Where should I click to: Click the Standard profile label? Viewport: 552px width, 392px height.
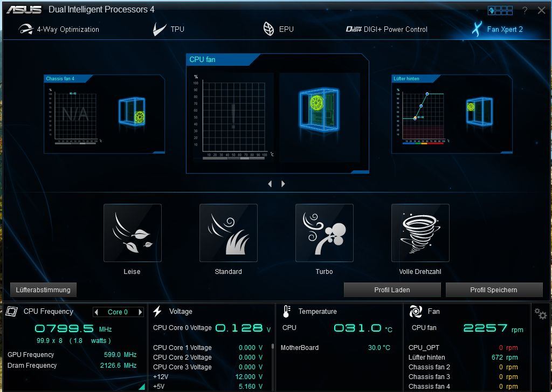[228, 272]
